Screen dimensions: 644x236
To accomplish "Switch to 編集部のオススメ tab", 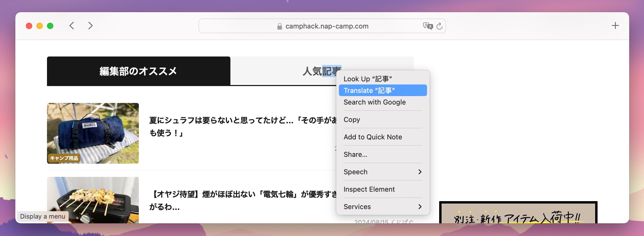I will [x=139, y=71].
